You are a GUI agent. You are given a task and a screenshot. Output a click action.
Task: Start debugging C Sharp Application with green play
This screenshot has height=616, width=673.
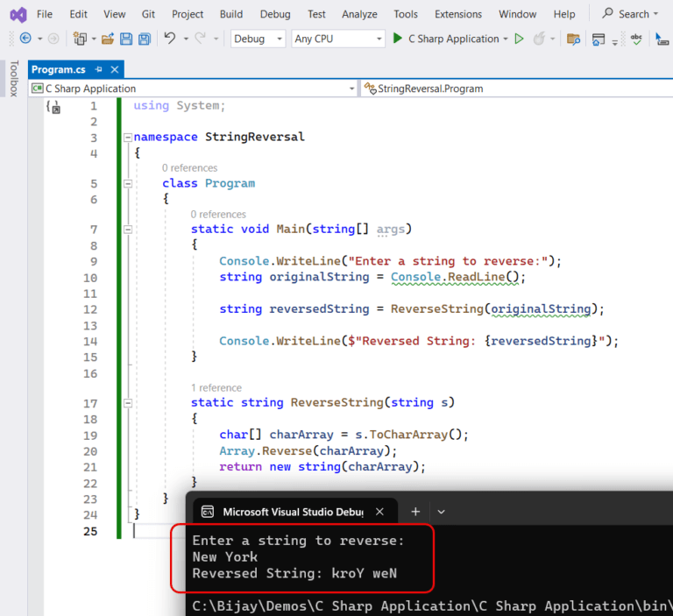pyautogui.click(x=398, y=39)
